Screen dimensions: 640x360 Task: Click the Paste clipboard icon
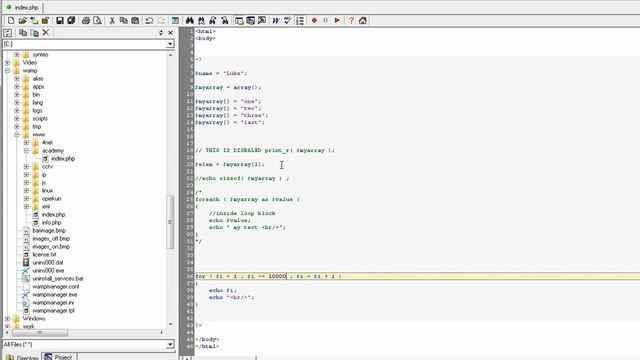[x=135, y=20]
